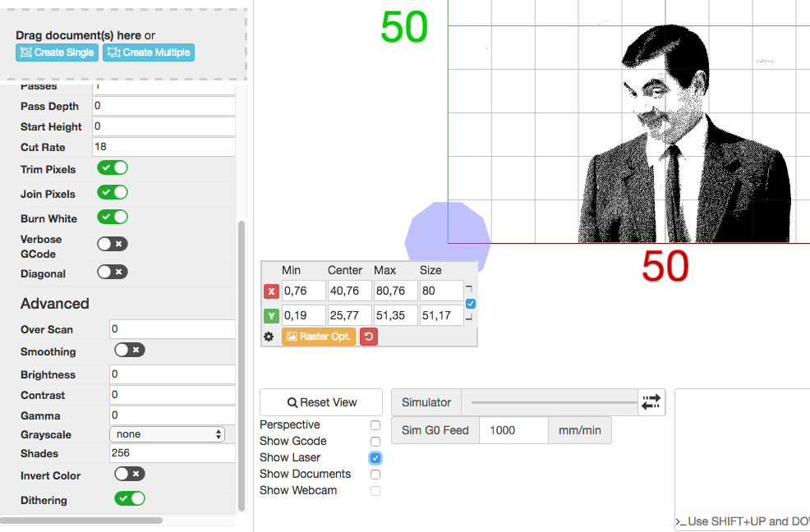Click the X Center field 40,76
Screen dimensions: 810x532
coord(350,291)
